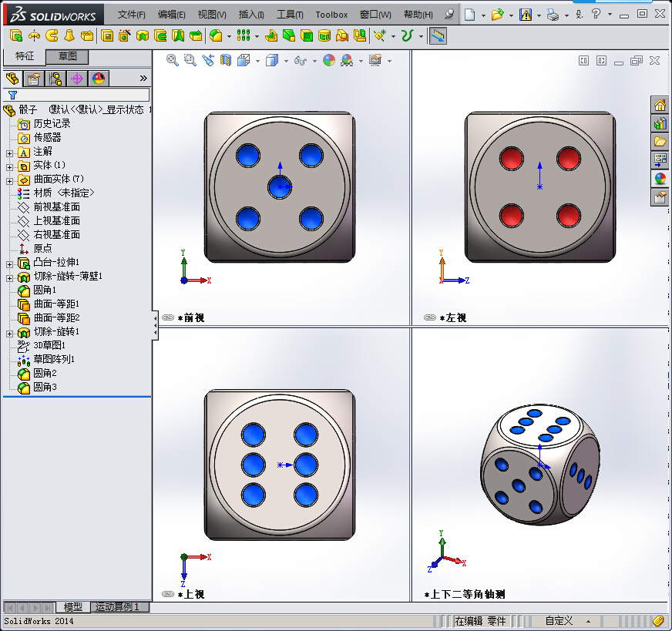The height and width of the screenshot is (631, 672).
Task: Expand hidden manager tabs double-chevron
Action: click(143, 78)
